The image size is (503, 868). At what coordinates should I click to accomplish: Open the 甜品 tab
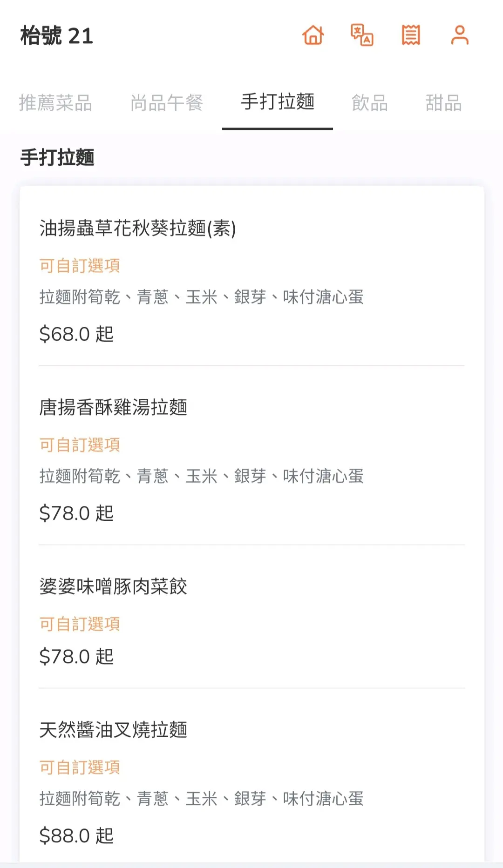click(443, 103)
